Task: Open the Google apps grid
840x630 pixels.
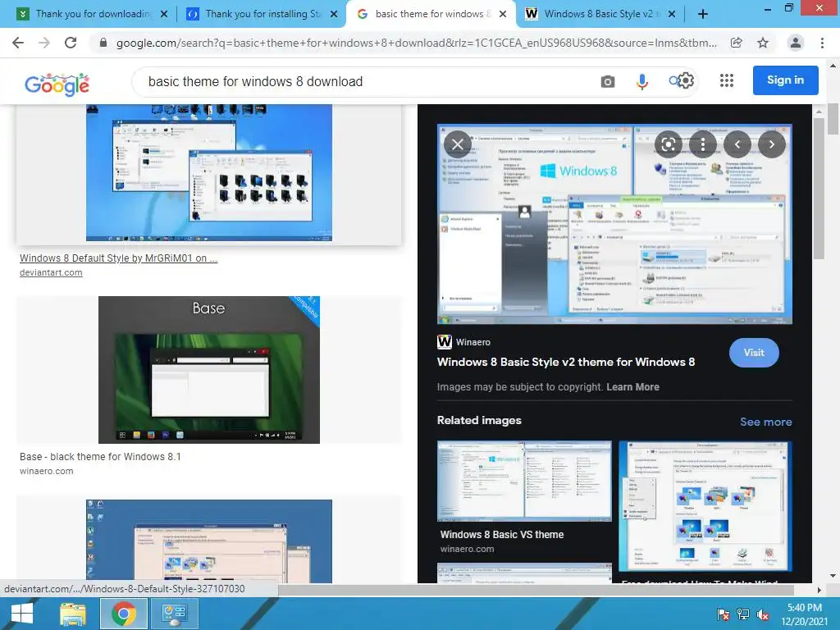Action: click(x=727, y=80)
